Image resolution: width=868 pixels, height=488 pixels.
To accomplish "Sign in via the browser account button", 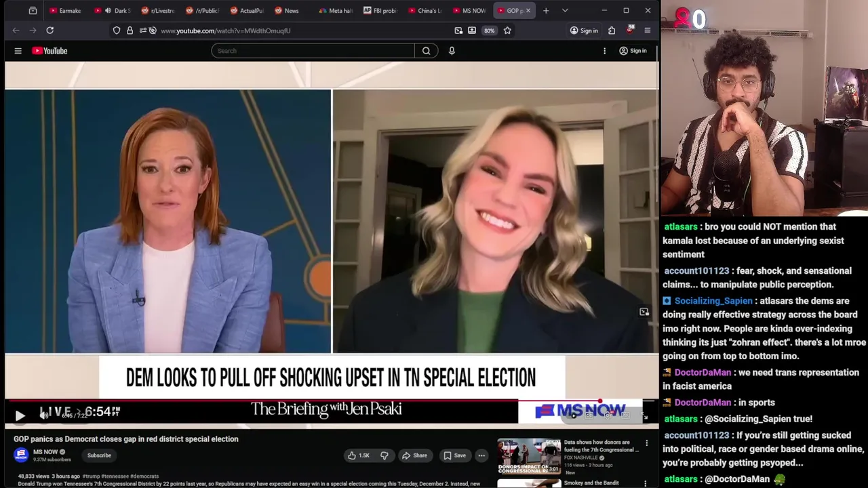I will coord(584,30).
